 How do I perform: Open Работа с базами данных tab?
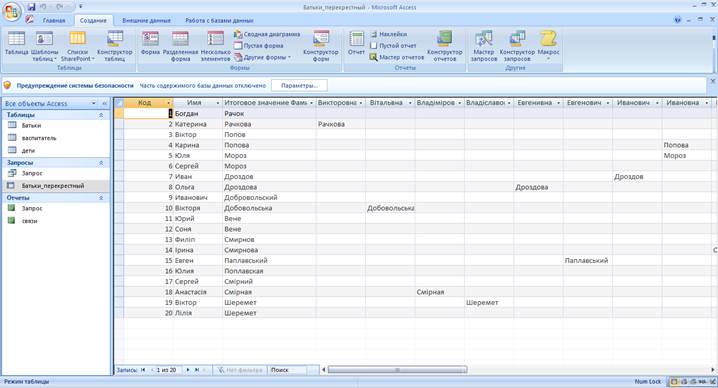point(219,21)
